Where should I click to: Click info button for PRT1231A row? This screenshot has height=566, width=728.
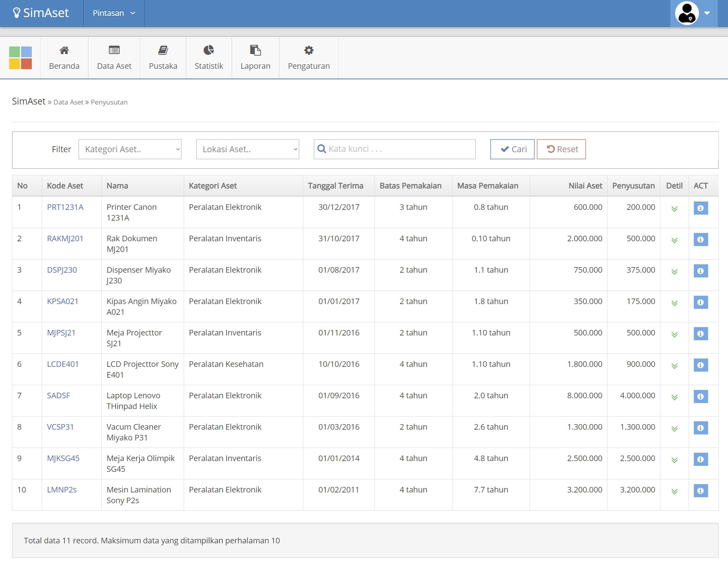point(701,208)
